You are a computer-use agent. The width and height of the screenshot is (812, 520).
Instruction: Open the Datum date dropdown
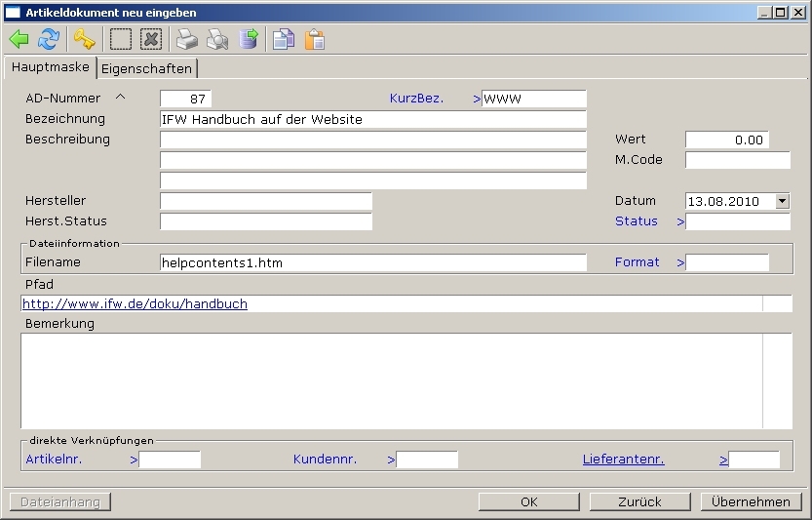point(782,201)
